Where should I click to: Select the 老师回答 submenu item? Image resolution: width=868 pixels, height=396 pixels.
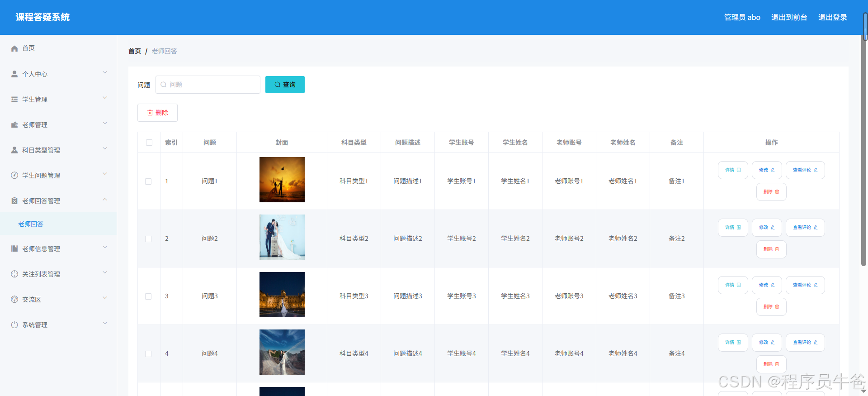tap(58, 224)
